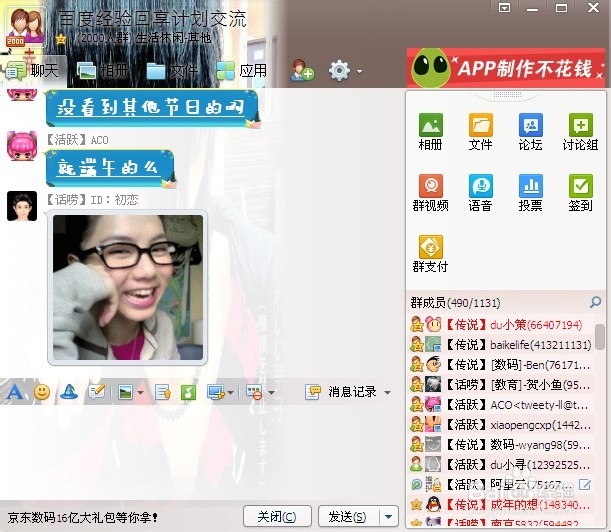Click the 关闭(C) close button
611x532 pixels.
point(277,517)
